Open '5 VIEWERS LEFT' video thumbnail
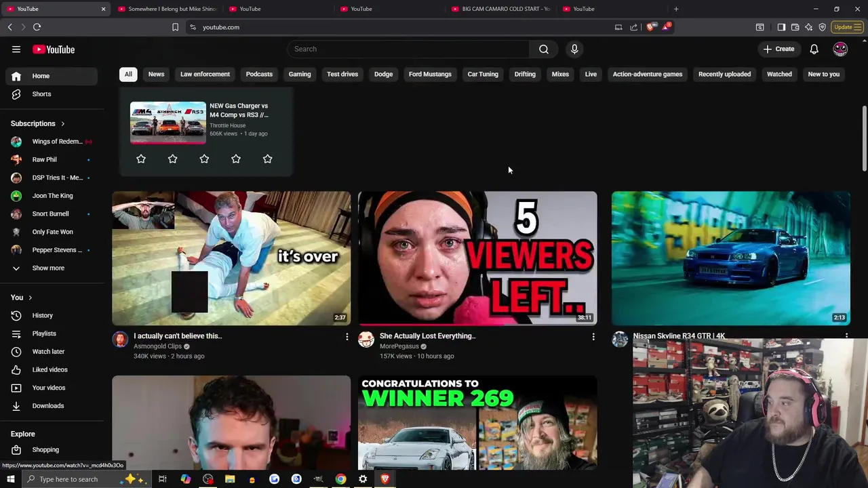The height and width of the screenshot is (488, 868). pyautogui.click(x=477, y=258)
